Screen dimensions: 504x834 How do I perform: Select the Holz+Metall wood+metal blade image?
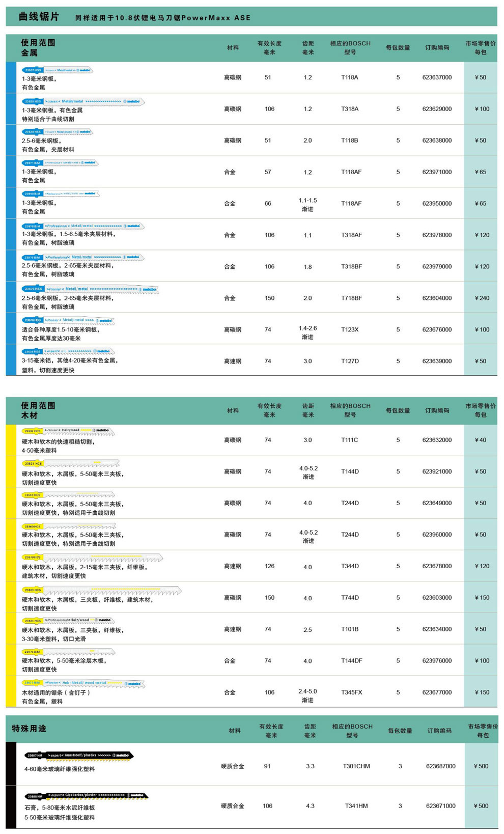coord(83,683)
